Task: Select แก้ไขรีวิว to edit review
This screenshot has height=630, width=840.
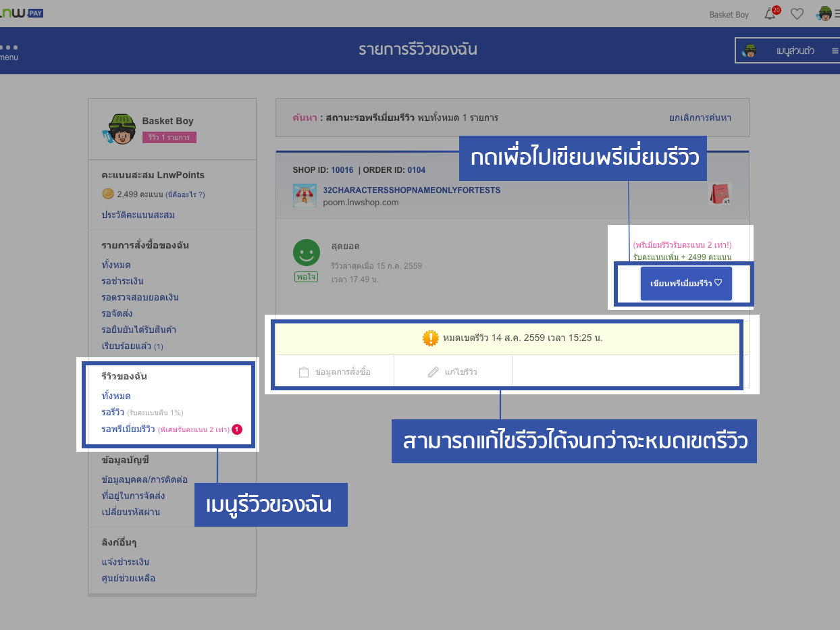Action: (x=452, y=371)
